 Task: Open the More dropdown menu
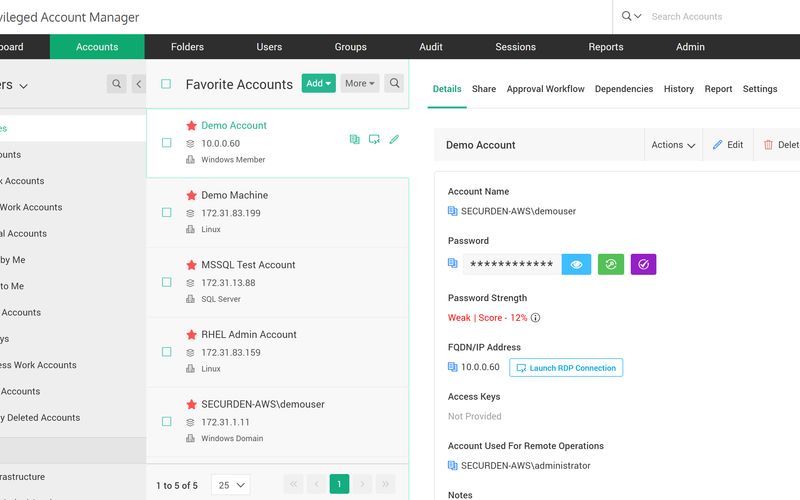(360, 83)
